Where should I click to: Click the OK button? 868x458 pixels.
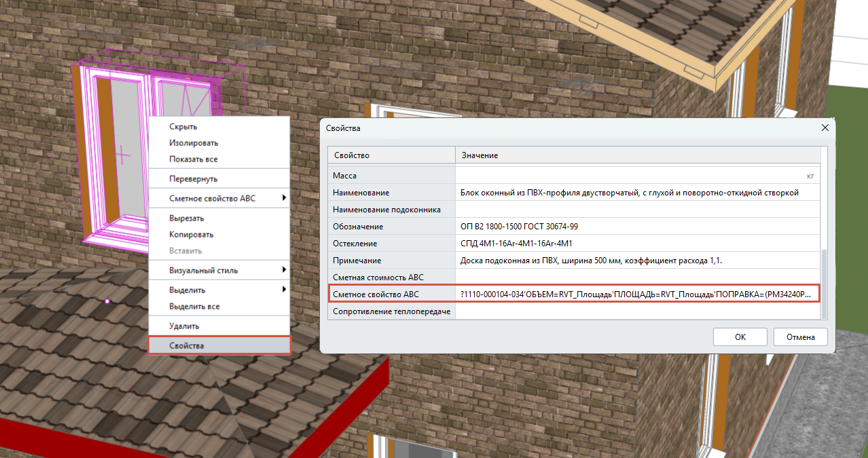[x=740, y=337]
